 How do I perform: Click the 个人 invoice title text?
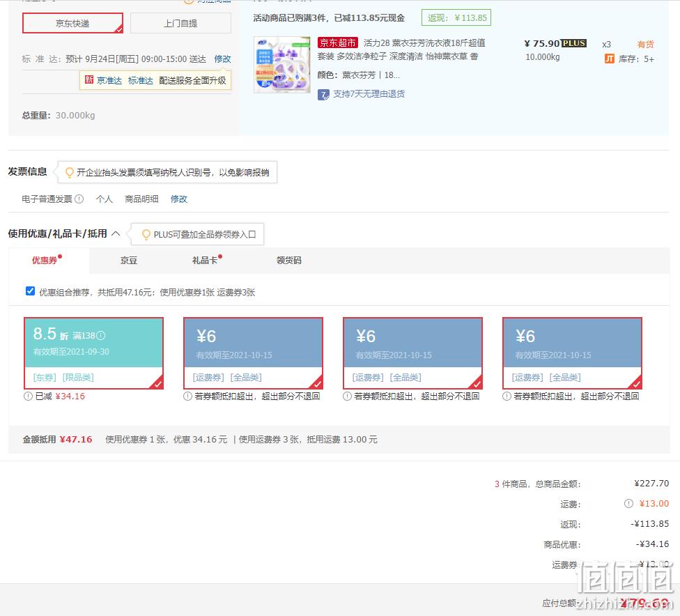105,199
